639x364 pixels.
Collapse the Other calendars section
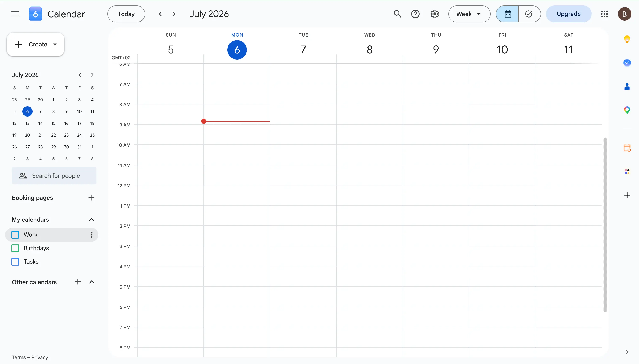click(92, 282)
